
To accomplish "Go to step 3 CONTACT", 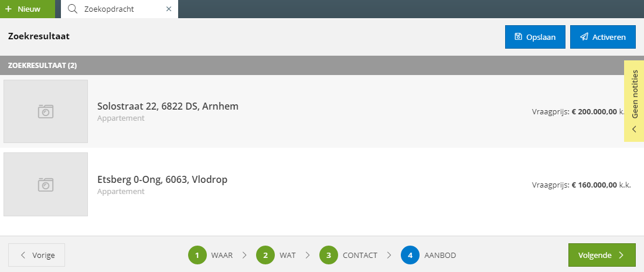I will [348, 255].
